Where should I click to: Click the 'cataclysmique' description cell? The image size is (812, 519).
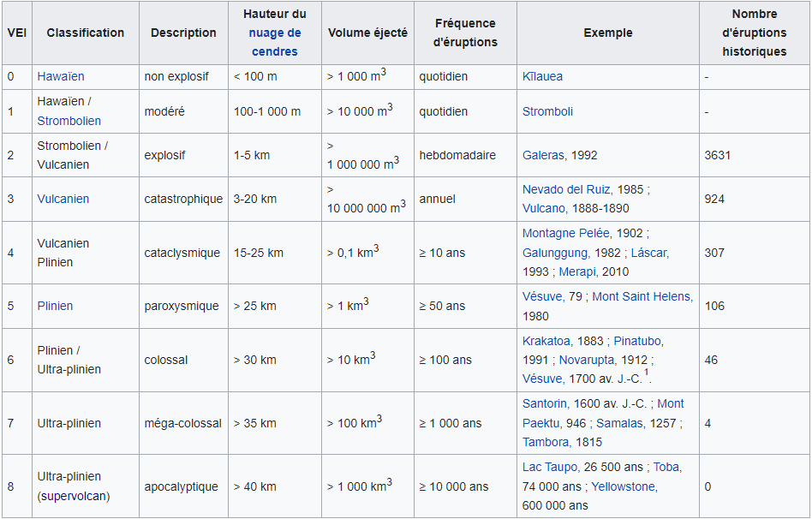(x=183, y=253)
